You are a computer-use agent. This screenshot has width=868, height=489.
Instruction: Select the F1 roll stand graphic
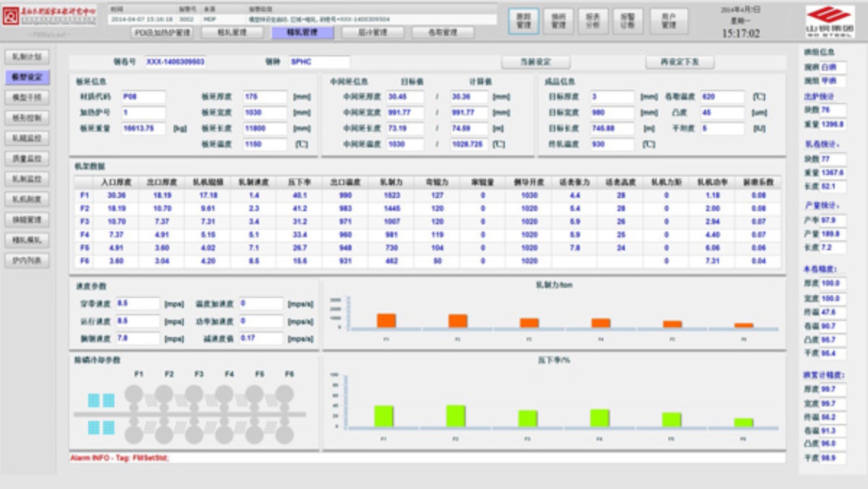tap(134, 414)
